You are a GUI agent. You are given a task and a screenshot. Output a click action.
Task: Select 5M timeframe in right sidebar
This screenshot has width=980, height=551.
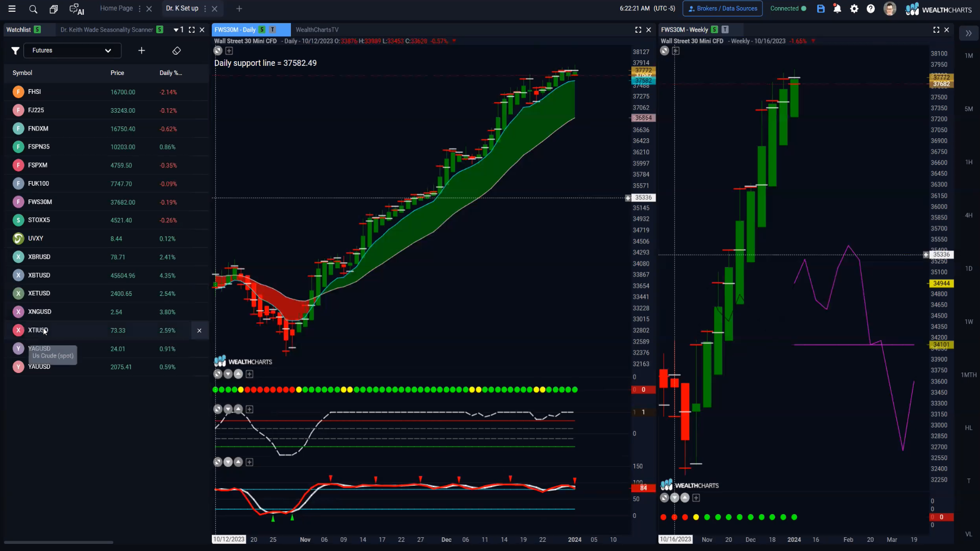coord(968,109)
